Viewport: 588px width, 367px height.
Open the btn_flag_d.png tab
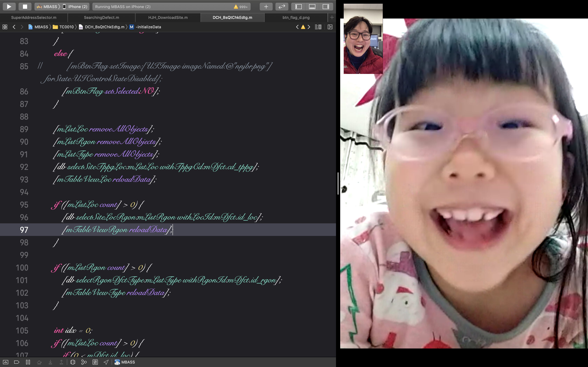[296, 17]
